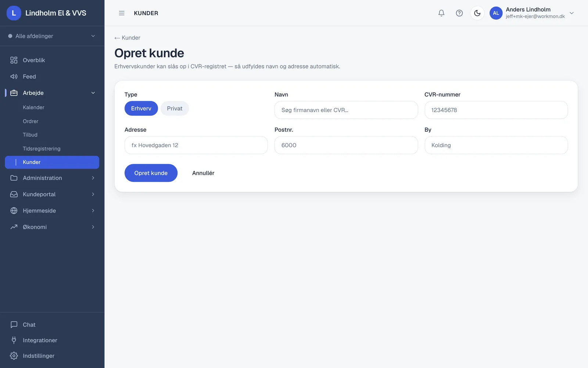The image size is (588, 368).
Task: Select Privat customer type
Action: tap(175, 108)
